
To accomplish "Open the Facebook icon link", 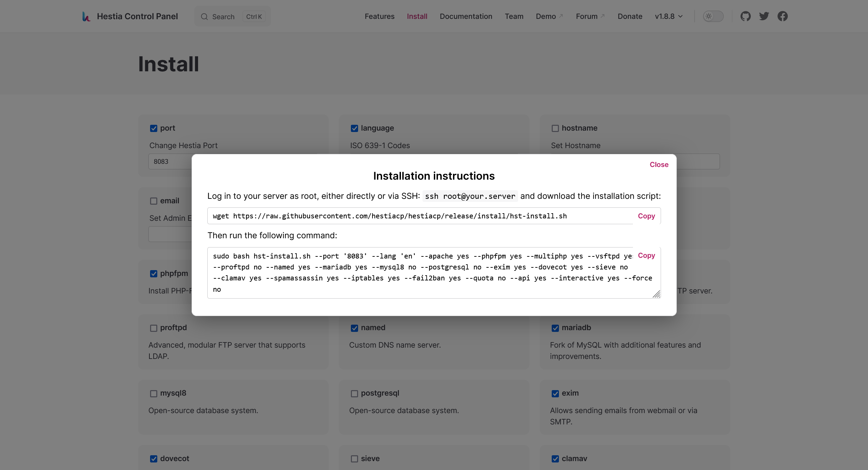I will point(782,16).
